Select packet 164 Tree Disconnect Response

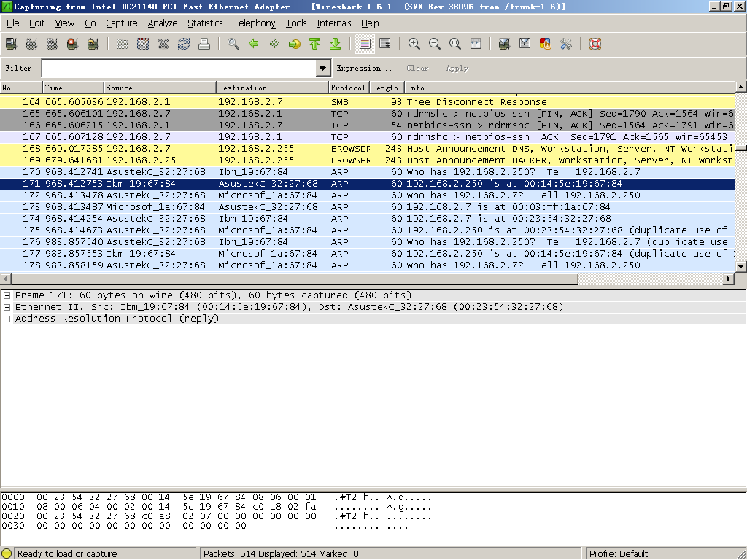pyautogui.click(x=367, y=102)
